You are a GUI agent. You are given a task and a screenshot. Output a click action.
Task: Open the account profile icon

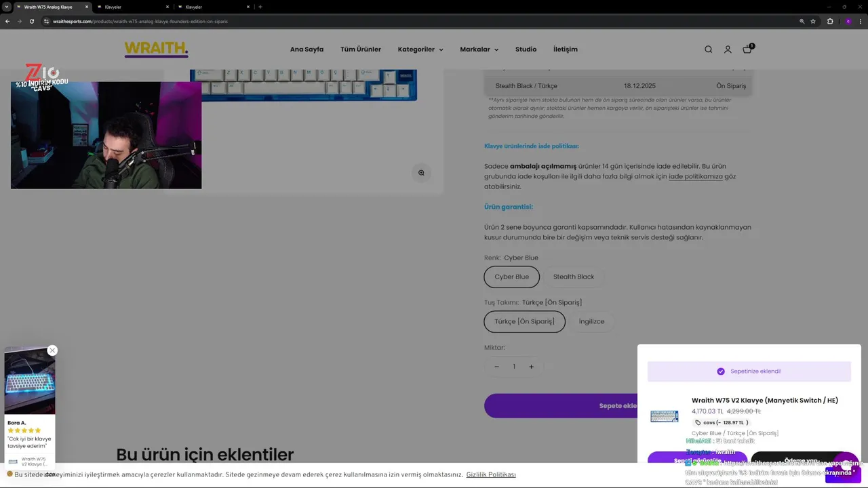[728, 49]
